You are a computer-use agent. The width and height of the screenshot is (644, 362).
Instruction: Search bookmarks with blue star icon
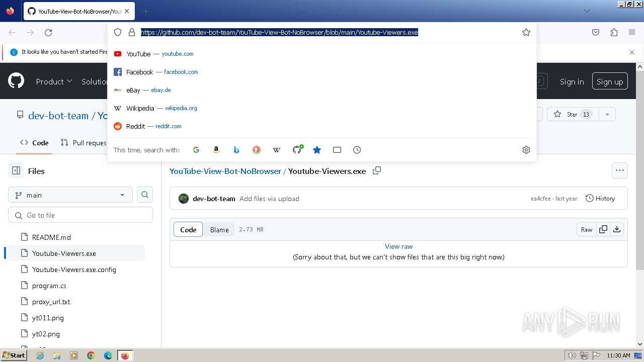pos(317,150)
